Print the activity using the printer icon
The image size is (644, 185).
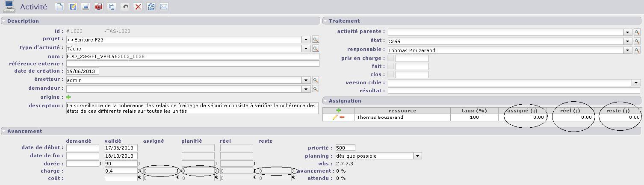tap(86, 7)
